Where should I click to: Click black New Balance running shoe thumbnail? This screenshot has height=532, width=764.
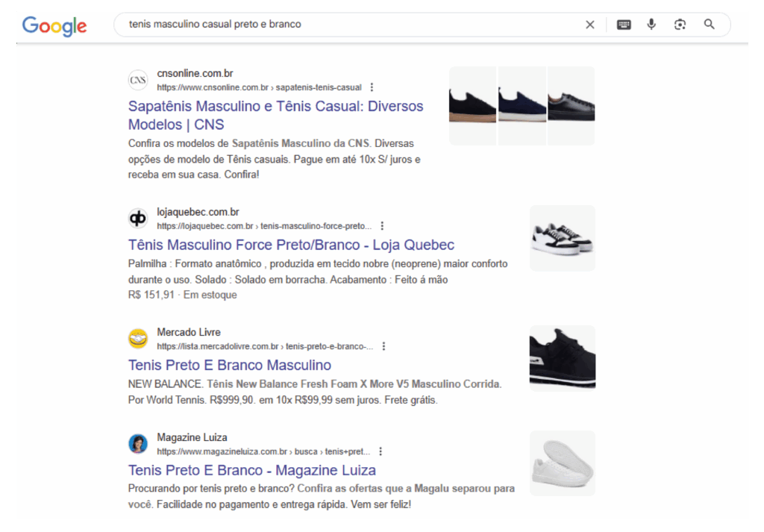coord(563,359)
